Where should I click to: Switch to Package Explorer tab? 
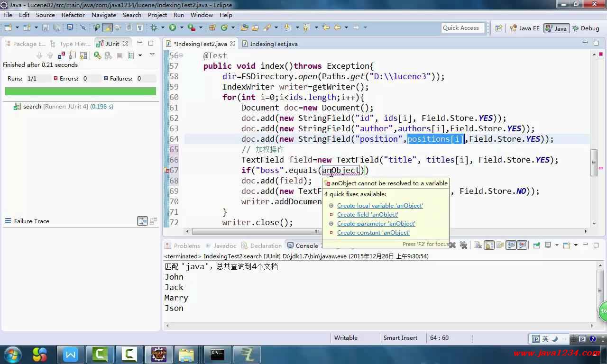pos(26,44)
